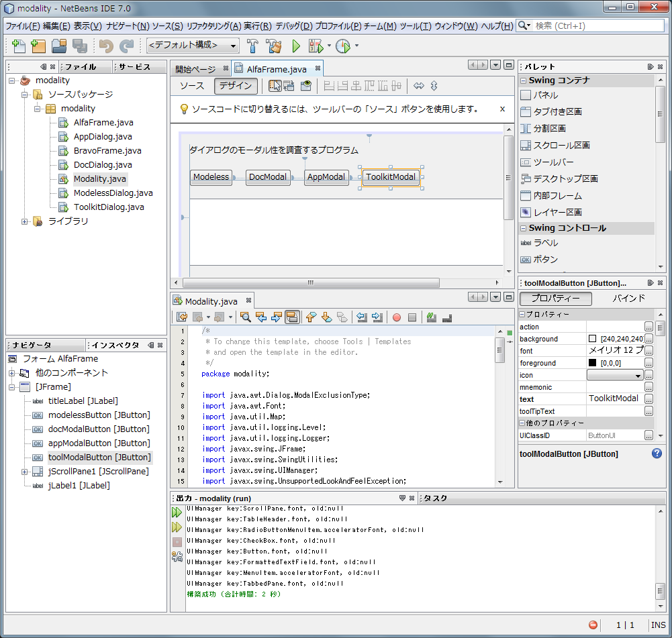Switch to the Tasks tab
This screenshot has height=638, width=672.
tap(436, 498)
